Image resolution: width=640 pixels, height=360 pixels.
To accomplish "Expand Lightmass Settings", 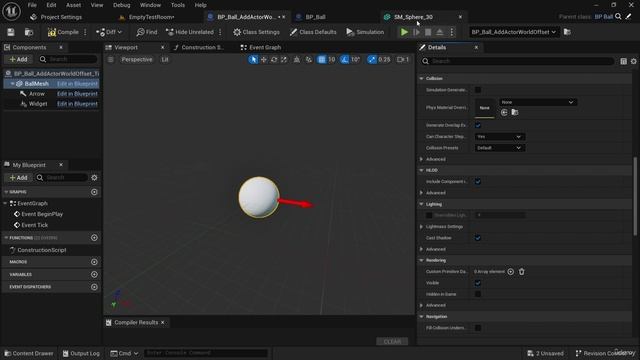I will click(x=422, y=227).
